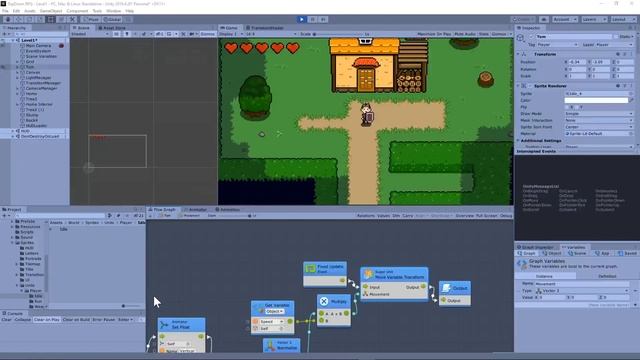Click Clear in Console
This screenshot has width=640, height=360.
point(7,320)
